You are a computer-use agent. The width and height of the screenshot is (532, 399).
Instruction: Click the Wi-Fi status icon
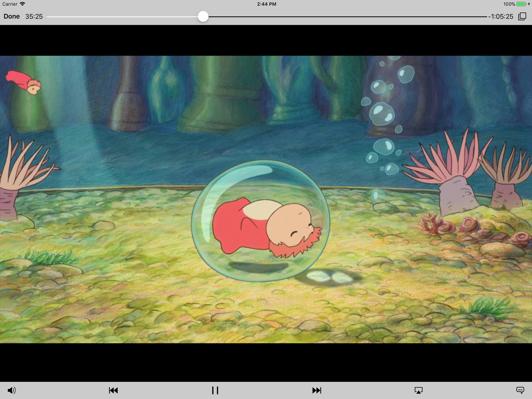pos(23,4)
